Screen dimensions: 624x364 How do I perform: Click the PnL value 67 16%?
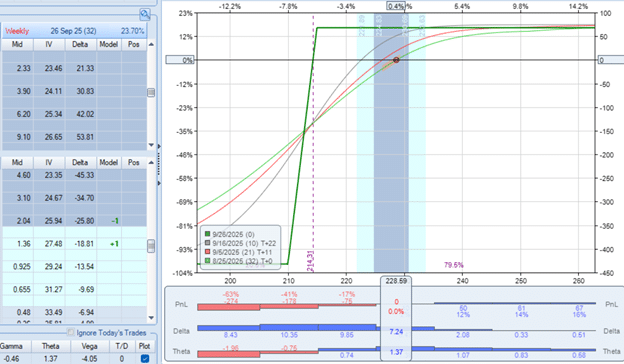pyautogui.click(x=579, y=311)
